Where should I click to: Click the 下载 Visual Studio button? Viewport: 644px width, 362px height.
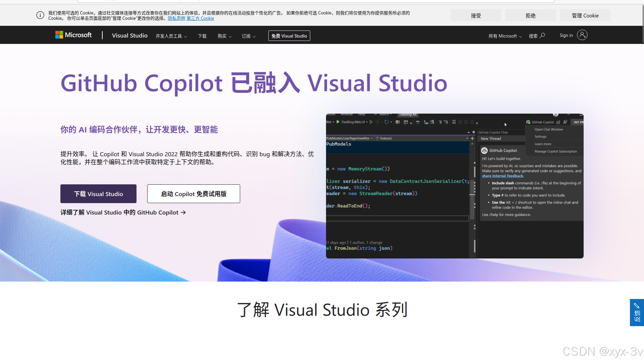98,194
